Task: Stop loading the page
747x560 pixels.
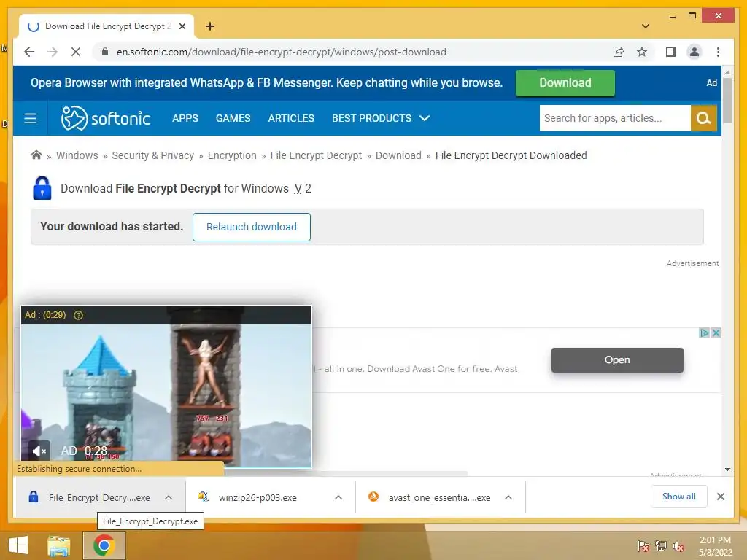Action: pyautogui.click(x=76, y=52)
